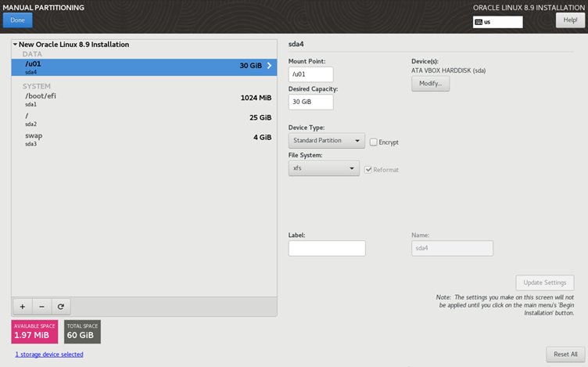588x367 pixels.
Task: Collapse New Oracle Linux 8.9 Installation tree
Action: (x=15, y=45)
